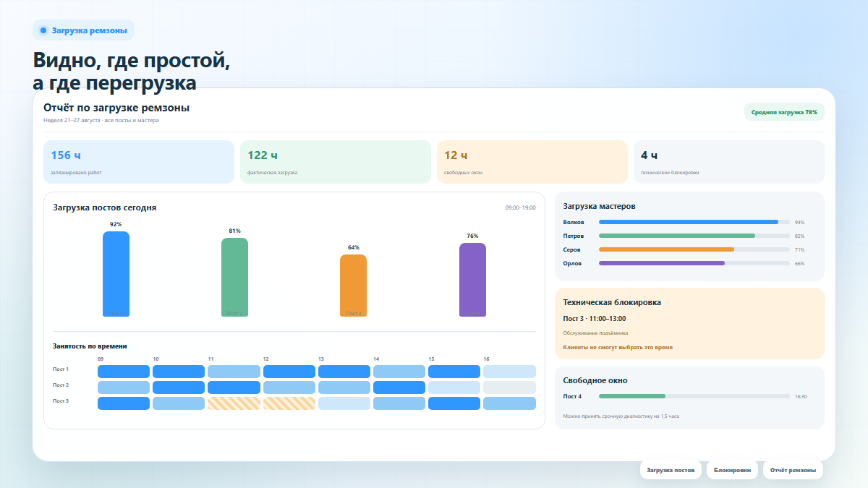Click Пост 2 light slot at 16
This screenshot has height=488, width=868.
coord(509,388)
